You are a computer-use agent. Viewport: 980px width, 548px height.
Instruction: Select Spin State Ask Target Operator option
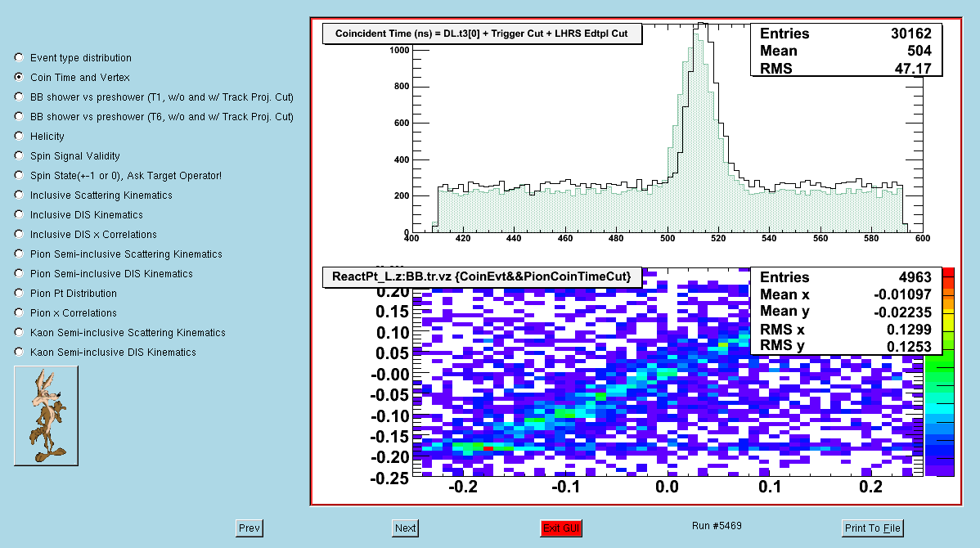click(x=19, y=175)
